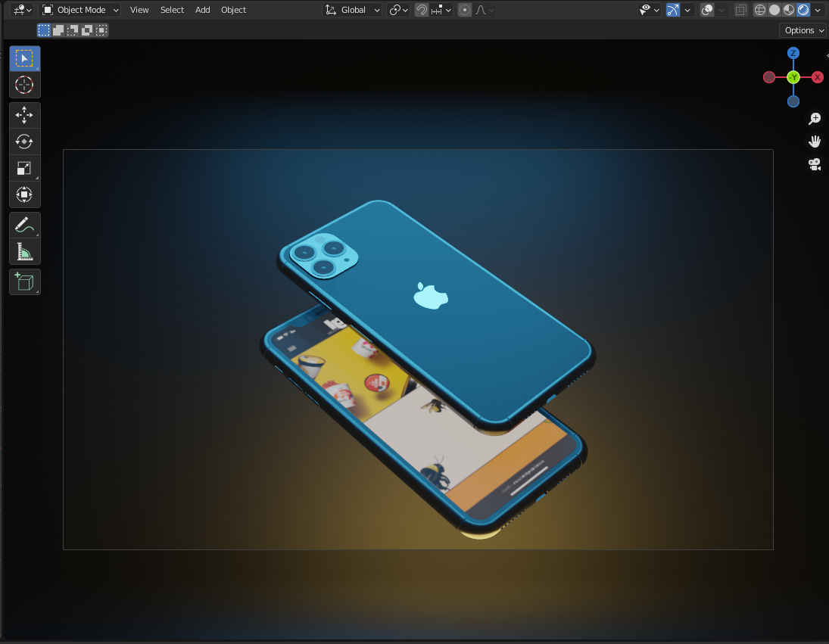Open proportional falloff dropdown

click(485, 10)
